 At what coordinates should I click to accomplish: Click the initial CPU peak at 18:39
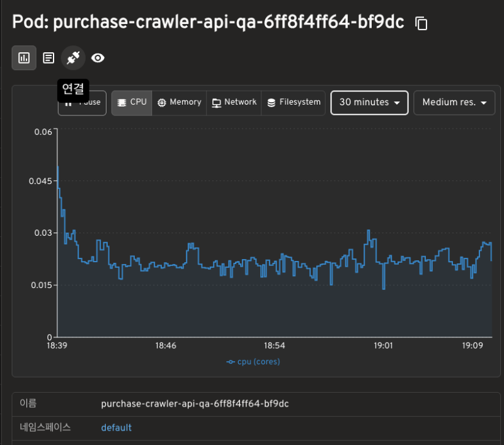[x=58, y=167]
